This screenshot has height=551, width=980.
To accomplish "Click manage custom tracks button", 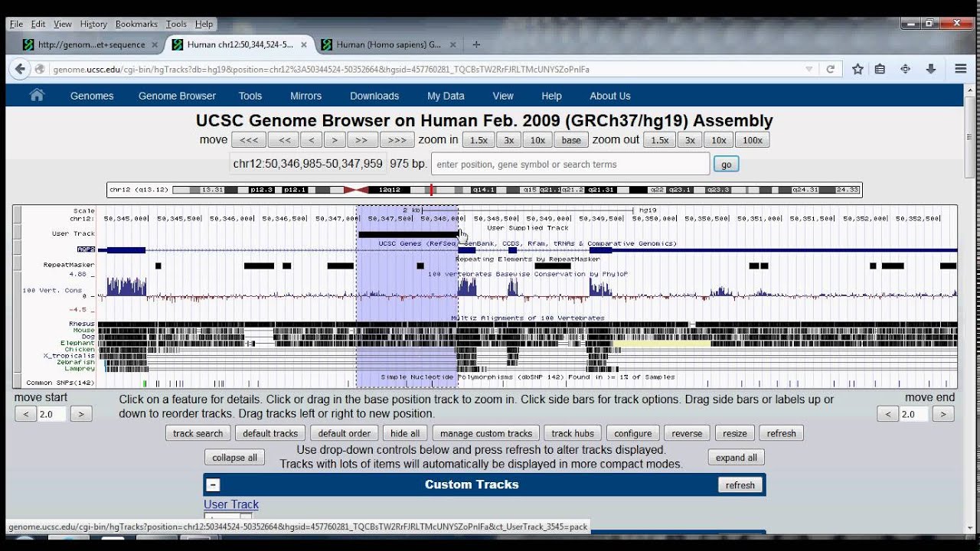I will click(x=486, y=433).
